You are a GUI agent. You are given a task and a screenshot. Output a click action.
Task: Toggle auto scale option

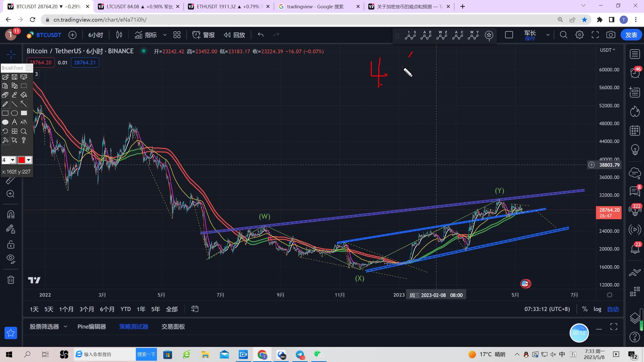coord(613,309)
